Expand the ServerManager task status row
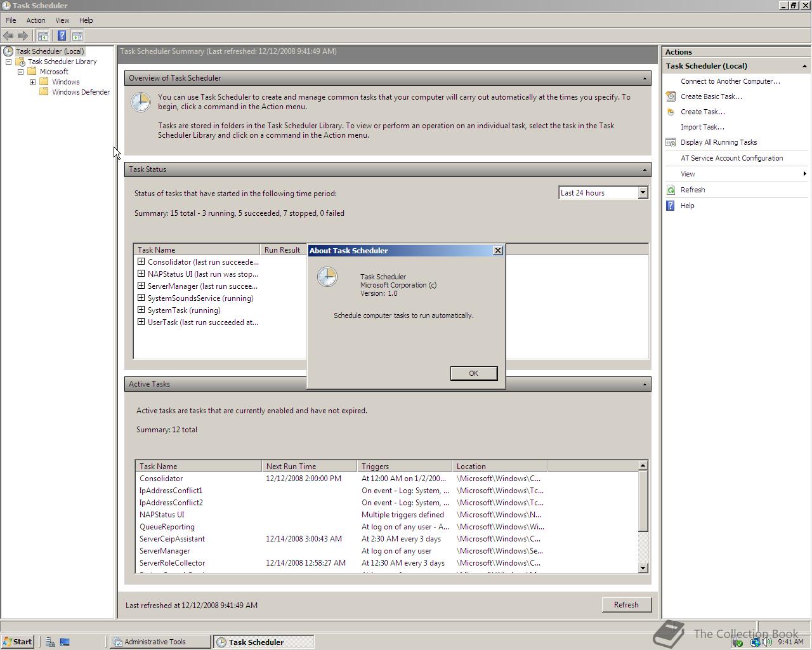Viewport: 812px width, 650px height. tap(141, 286)
